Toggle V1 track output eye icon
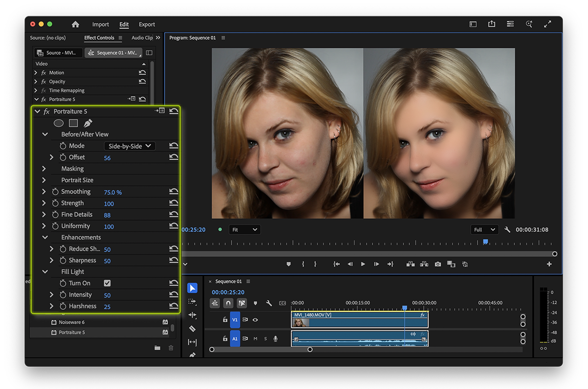Image resolution: width=588 pixels, height=389 pixels. click(x=255, y=320)
